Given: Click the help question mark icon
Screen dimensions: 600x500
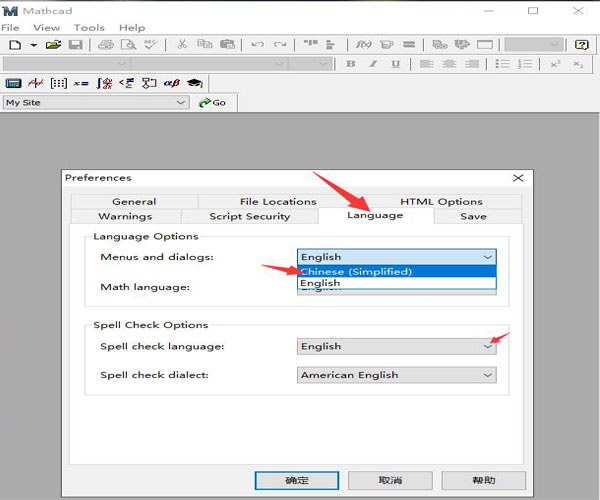Looking at the screenshot, I should pyautogui.click(x=582, y=45).
